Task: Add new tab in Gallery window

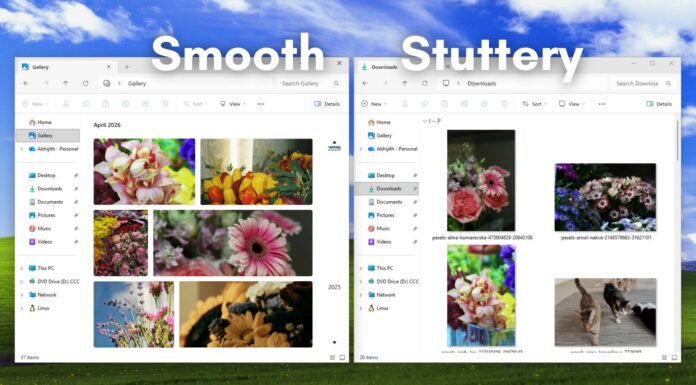Action: [127, 67]
